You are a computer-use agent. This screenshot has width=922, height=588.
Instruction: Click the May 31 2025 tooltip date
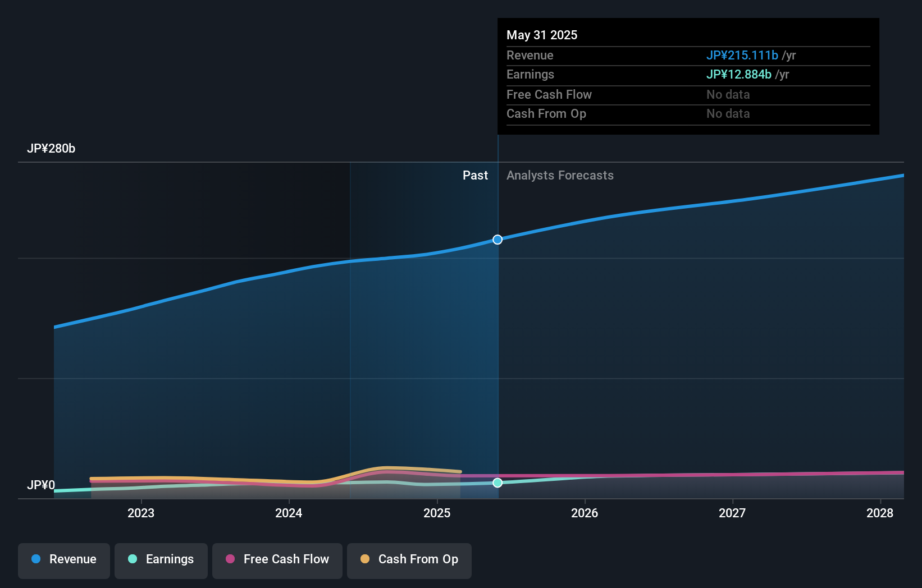tap(542, 35)
